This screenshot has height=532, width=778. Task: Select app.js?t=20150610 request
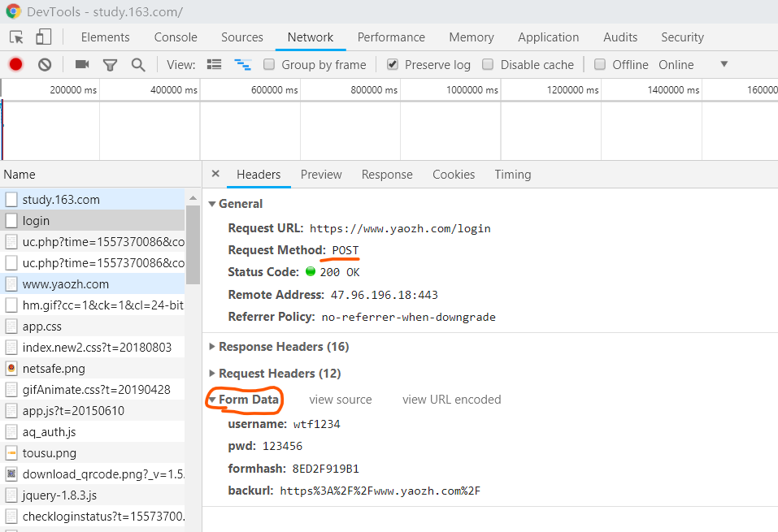(93, 410)
